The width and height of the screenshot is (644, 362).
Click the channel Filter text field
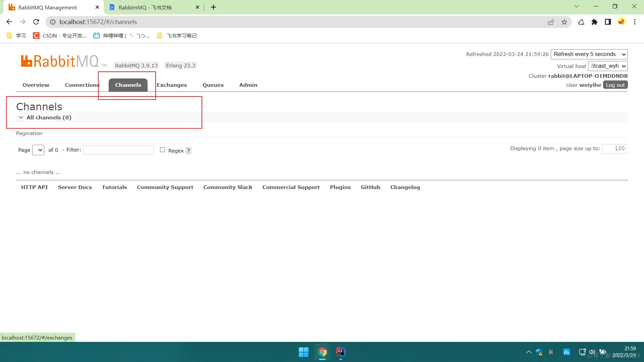[x=118, y=150]
